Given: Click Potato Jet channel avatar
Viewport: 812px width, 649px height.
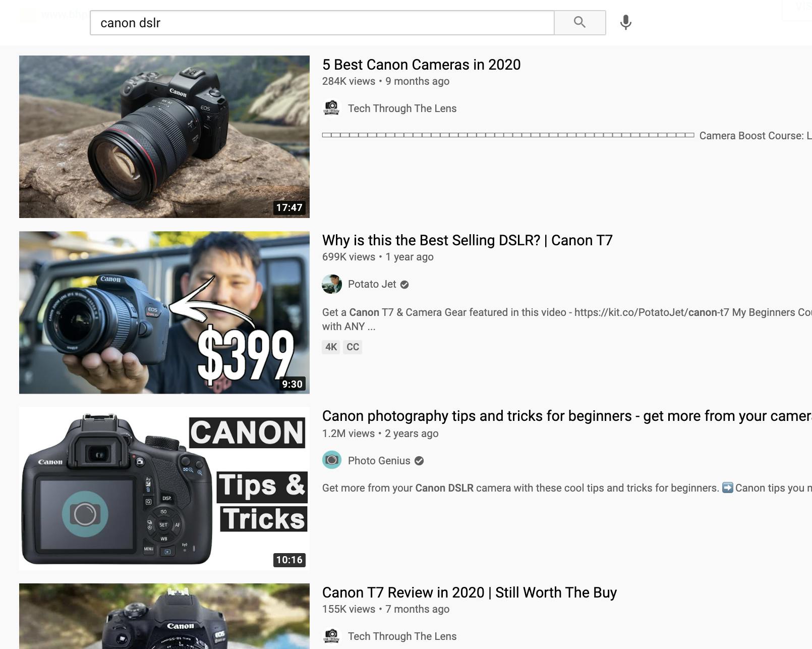Looking at the screenshot, I should pyautogui.click(x=332, y=284).
